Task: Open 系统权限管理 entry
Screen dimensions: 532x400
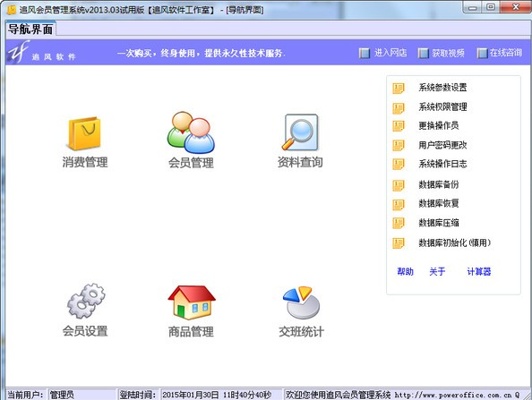Action: pos(442,107)
